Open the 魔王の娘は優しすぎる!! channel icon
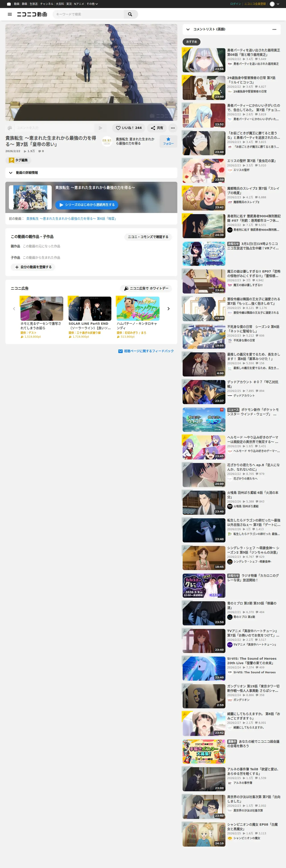286x868 pixels. 230,285
